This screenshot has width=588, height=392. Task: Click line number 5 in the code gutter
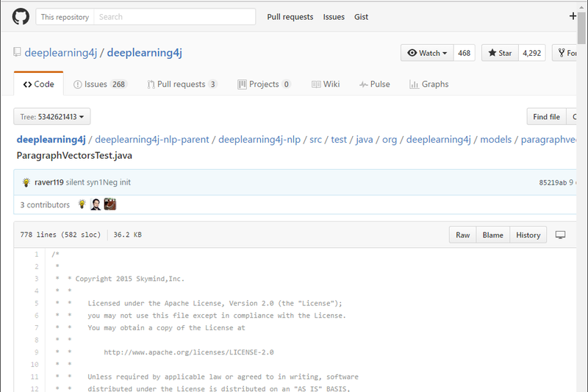tap(36, 303)
